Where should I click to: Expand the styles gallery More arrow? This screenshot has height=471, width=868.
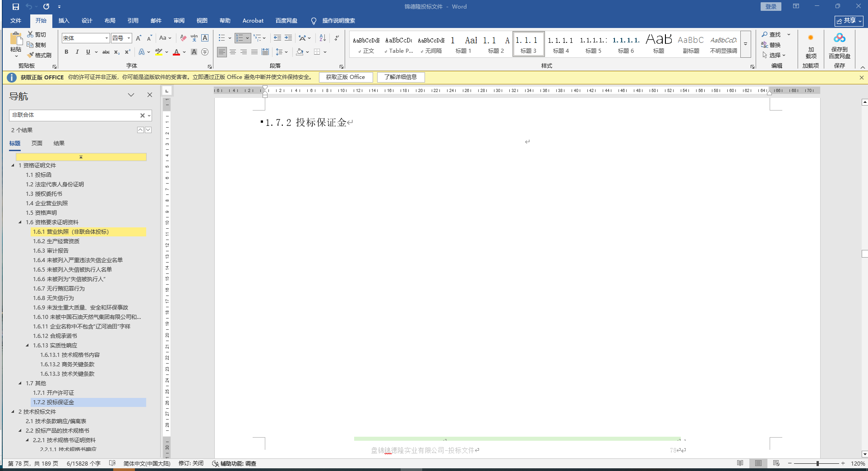[x=746, y=44]
